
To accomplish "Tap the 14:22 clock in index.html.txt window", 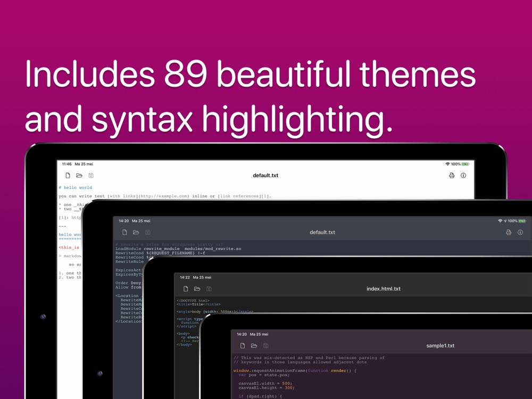I will coord(185,278).
